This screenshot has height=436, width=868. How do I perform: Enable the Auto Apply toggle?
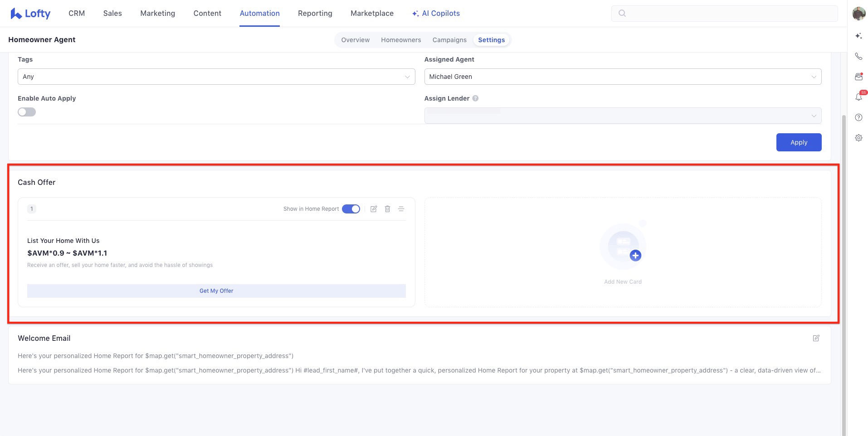click(x=27, y=112)
